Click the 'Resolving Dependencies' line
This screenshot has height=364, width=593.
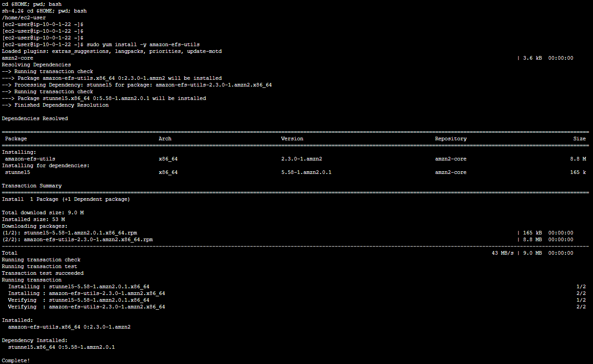(36, 65)
